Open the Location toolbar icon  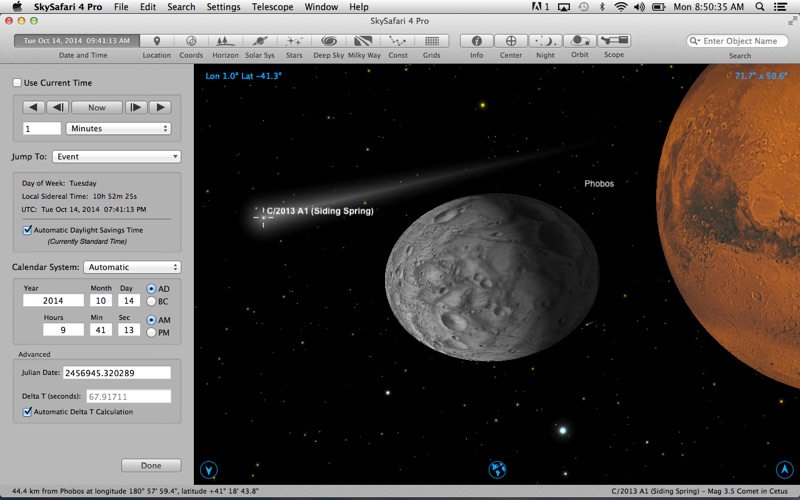coord(157,41)
